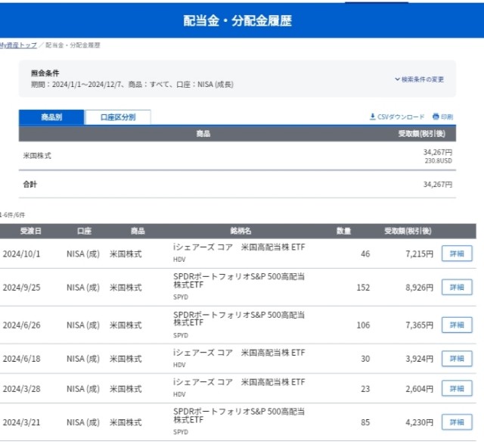Click the 印刷 print icon
Viewport: 484px width, 448px height.
442,117
